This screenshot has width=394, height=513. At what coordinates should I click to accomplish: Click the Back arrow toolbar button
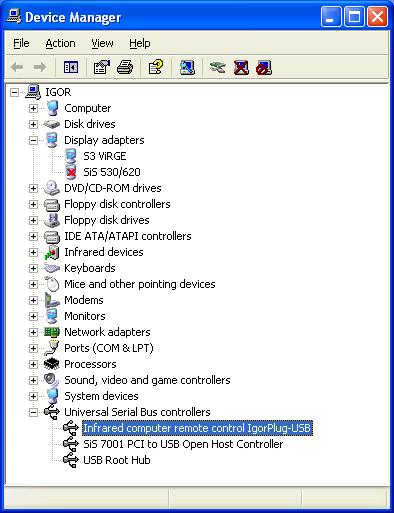click(x=17, y=68)
